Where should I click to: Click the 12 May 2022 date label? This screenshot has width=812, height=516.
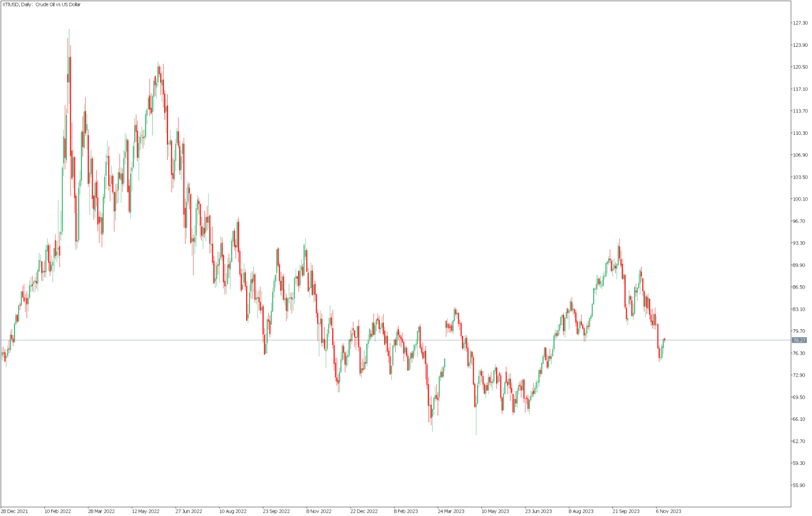pyautogui.click(x=145, y=512)
